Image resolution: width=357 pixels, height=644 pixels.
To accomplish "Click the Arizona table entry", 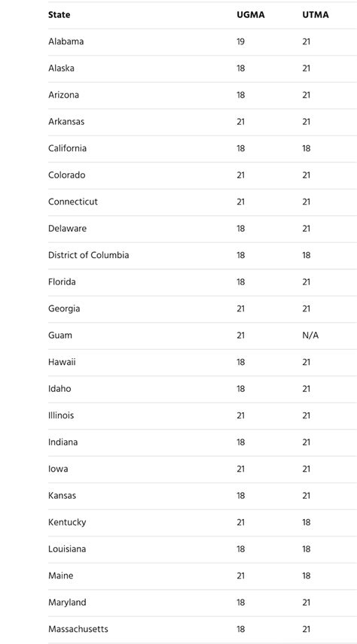I will (x=63, y=95).
